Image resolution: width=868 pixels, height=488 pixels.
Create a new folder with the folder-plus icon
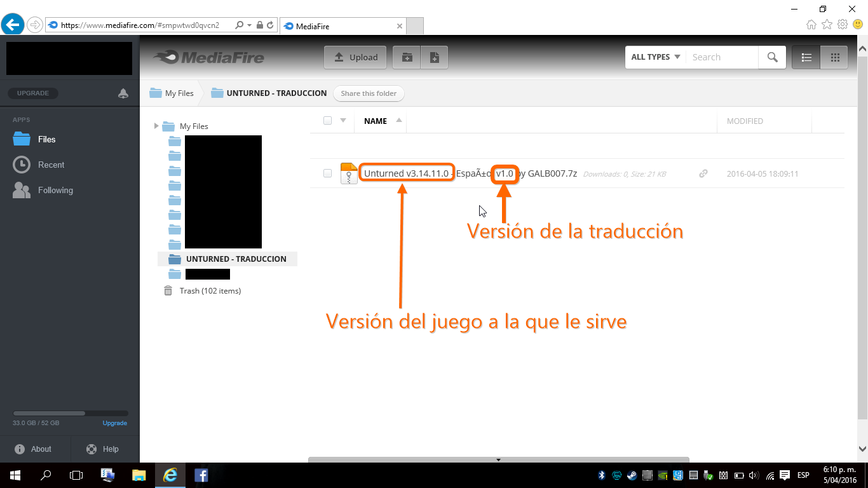[407, 57]
